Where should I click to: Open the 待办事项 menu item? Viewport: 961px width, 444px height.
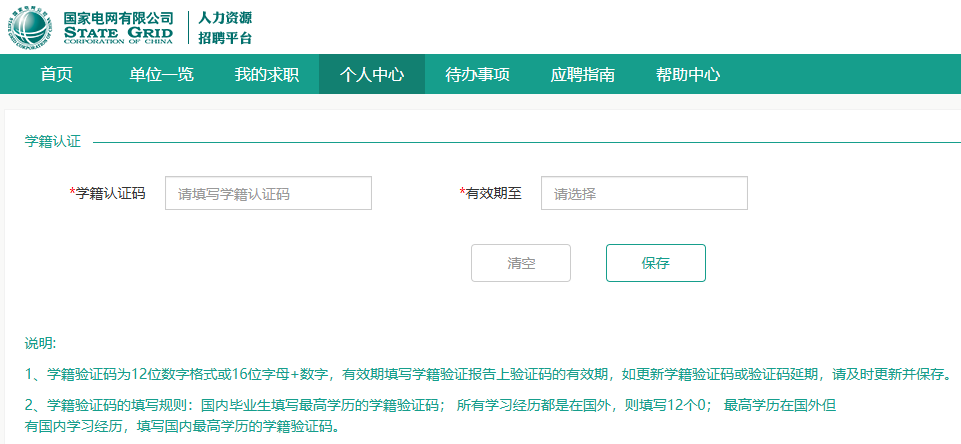pos(477,75)
